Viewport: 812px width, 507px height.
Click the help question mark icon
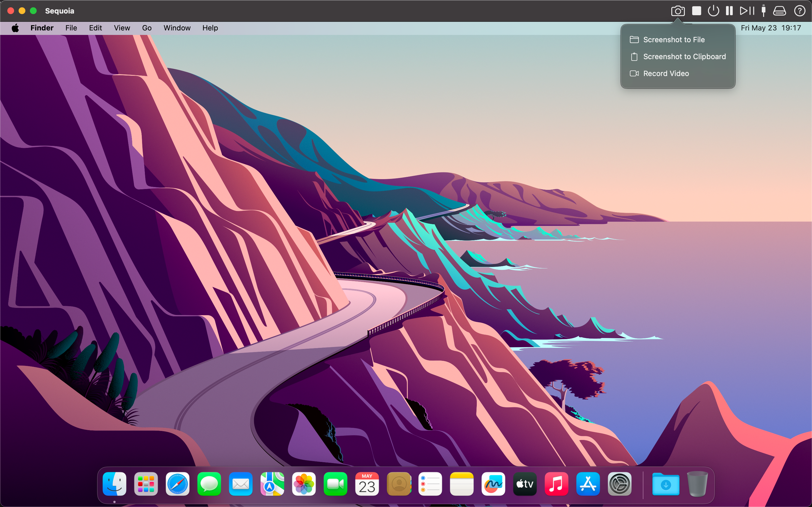point(799,11)
